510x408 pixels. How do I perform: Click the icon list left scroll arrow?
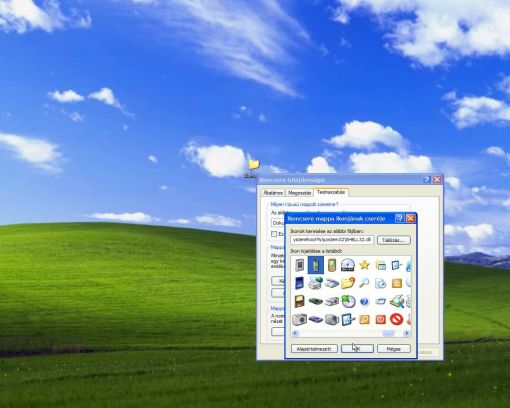point(295,333)
